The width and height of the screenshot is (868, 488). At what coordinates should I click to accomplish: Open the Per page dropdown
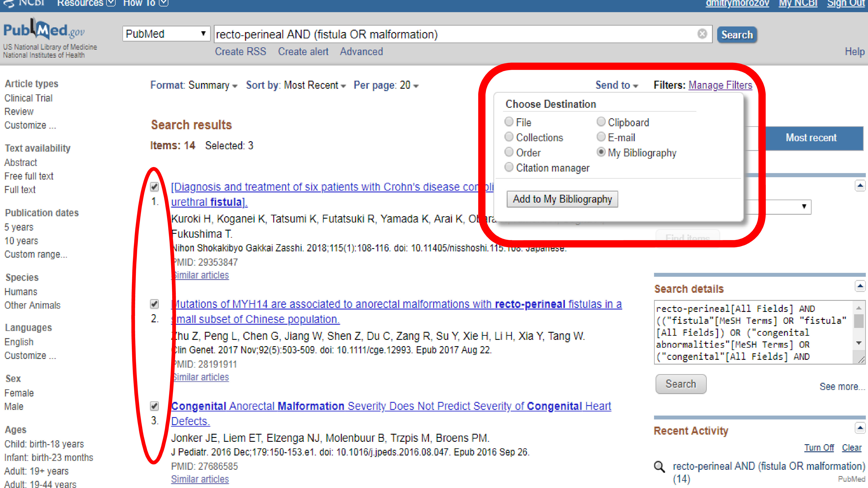click(x=386, y=85)
